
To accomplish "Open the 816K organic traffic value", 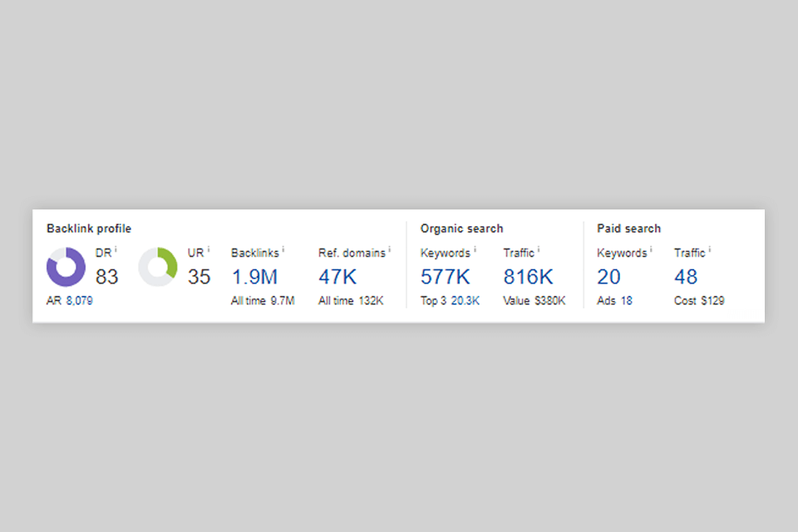I will tap(527, 277).
